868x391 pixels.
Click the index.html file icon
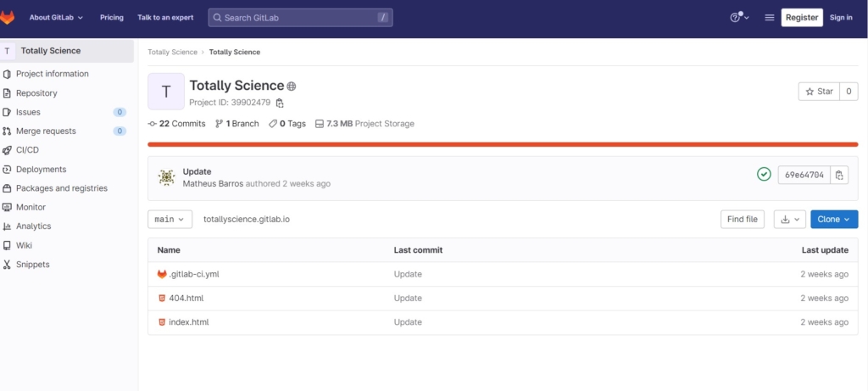tap(162, 321)
